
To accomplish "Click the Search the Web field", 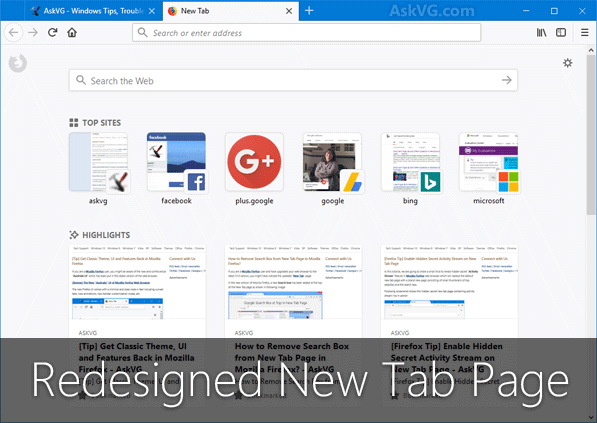I will point(293,80).
